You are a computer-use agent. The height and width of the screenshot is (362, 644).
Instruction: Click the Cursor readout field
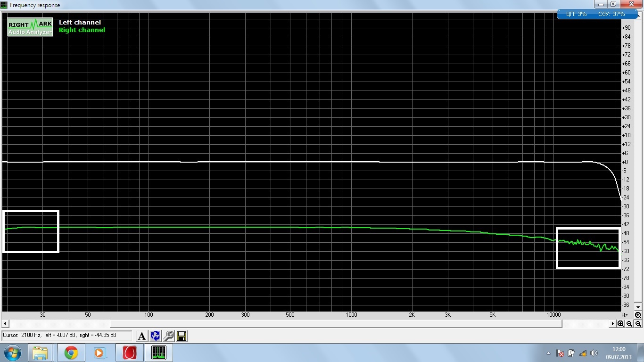point(66,336)
